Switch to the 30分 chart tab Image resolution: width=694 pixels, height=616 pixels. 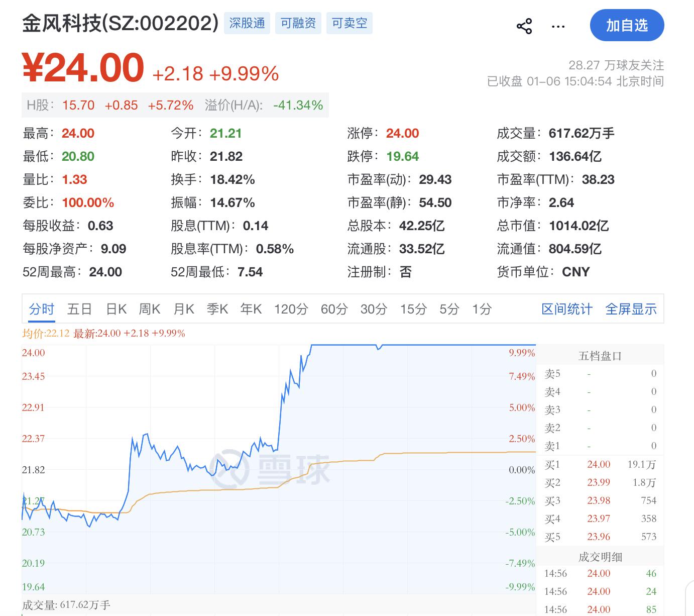pos(374,309)
